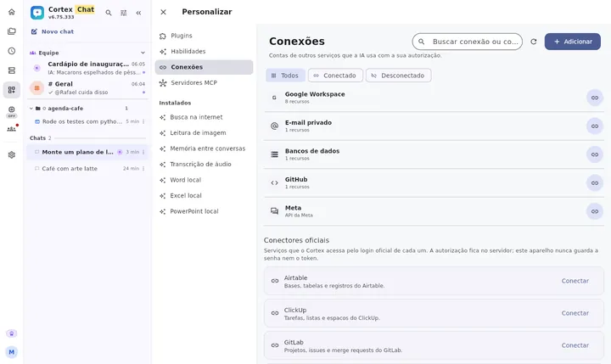Open options menu for Monte um plano chat
The width and height of the screenshot is (611, 364).
click(x=143, y=152)
